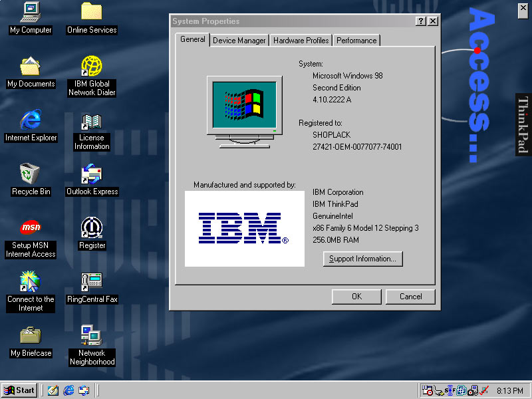Open the Performance tab
Image resolution: width=532 pixels, height=399 pixels.
click(356, 41)
